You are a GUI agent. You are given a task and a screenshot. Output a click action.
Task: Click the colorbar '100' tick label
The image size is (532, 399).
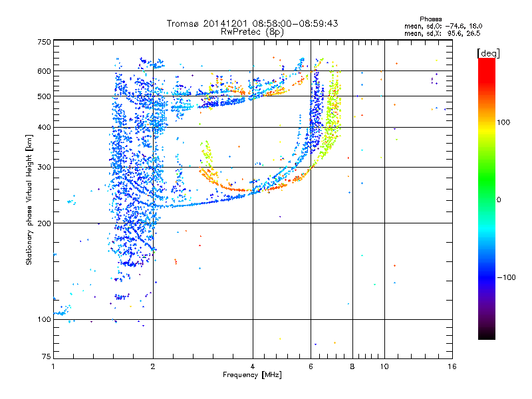(x=503, y=122)
